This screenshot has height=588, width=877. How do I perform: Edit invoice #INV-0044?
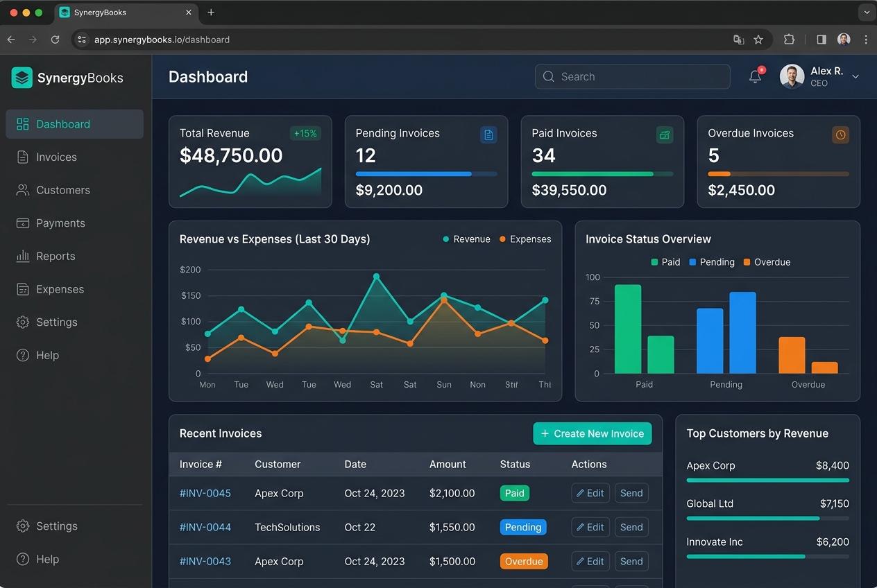(590, 527)
